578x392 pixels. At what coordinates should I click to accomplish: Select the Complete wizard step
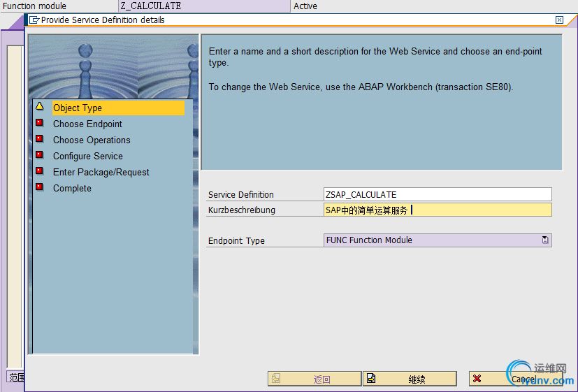coord(72,188)
